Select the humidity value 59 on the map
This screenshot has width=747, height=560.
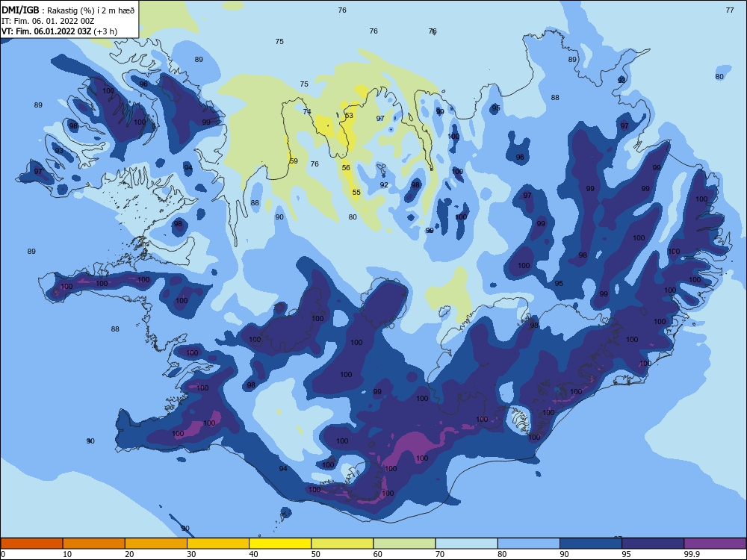point(294,161)
